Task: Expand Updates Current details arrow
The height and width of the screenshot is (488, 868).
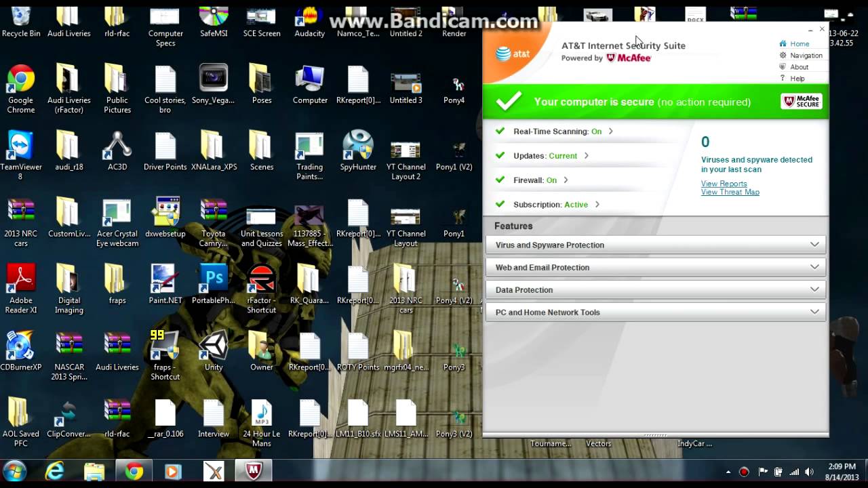Action: [586, 156]
